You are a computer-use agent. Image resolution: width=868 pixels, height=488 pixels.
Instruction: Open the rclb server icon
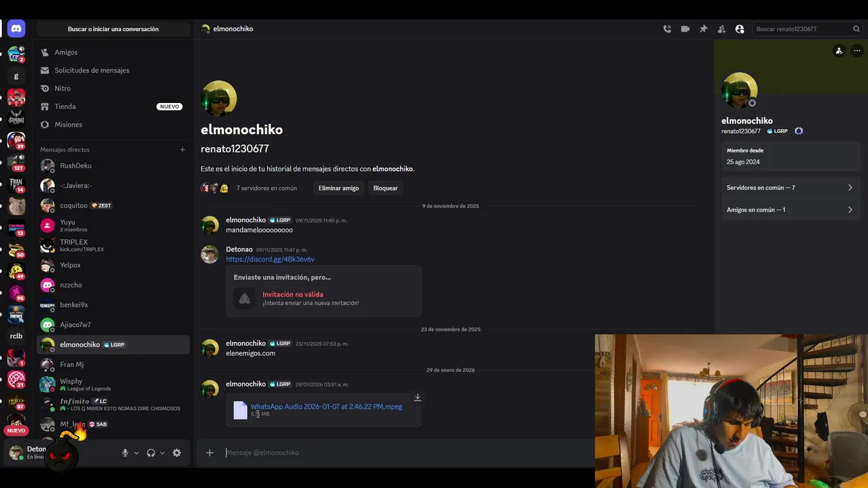16,336
